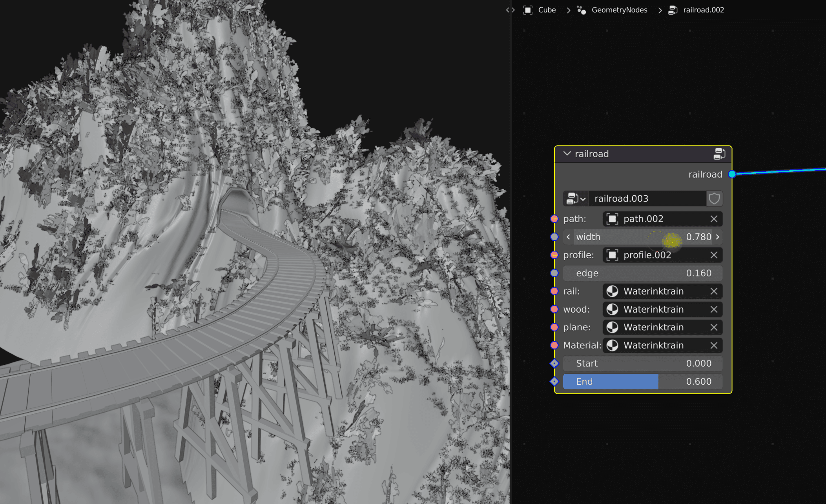The image size is (826, 504).
Task: Toggle the fake user shield for railroad.003
Action: 714,198
